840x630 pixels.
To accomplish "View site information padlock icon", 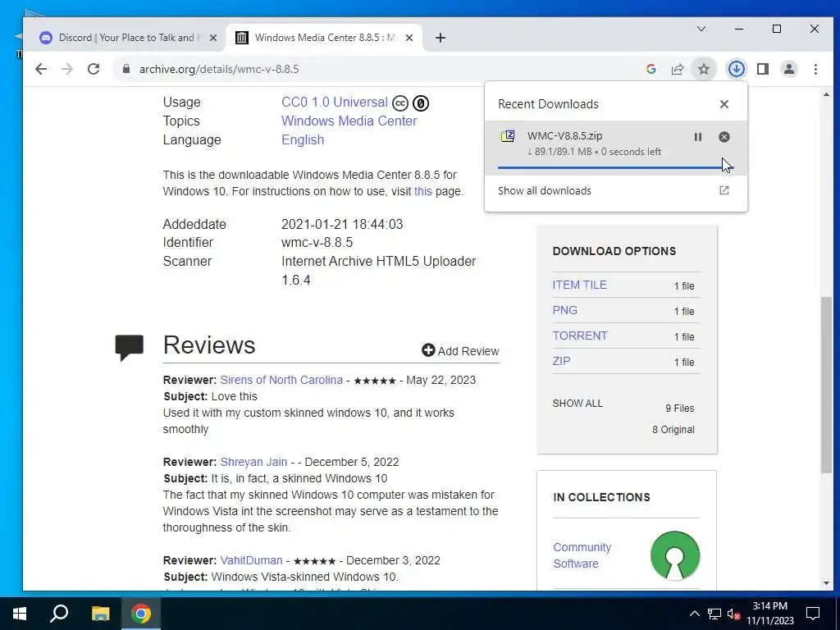I will (x=126, y=69).
